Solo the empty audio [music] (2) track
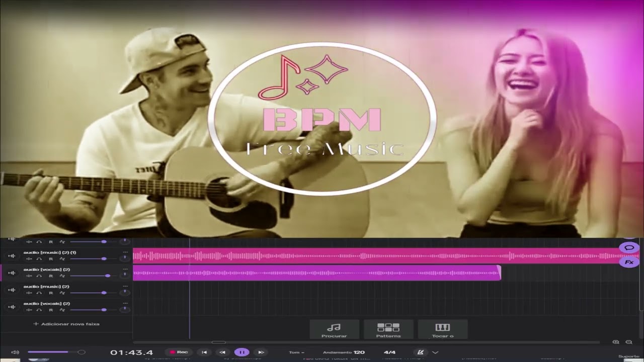Image resolution: width=644 pixels, height=362 pixels. [x=39, y=293]
